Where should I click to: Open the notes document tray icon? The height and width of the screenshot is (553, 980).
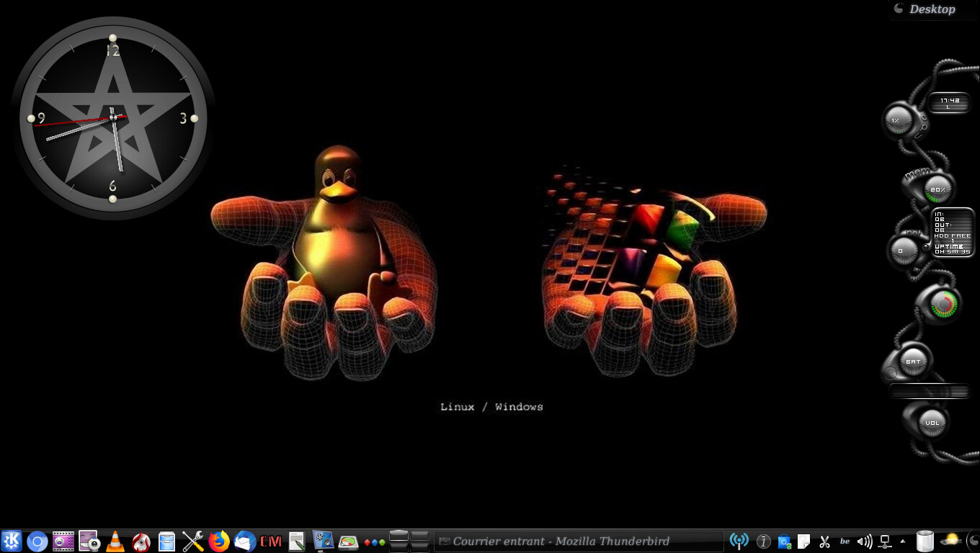(x=804, y=541)
